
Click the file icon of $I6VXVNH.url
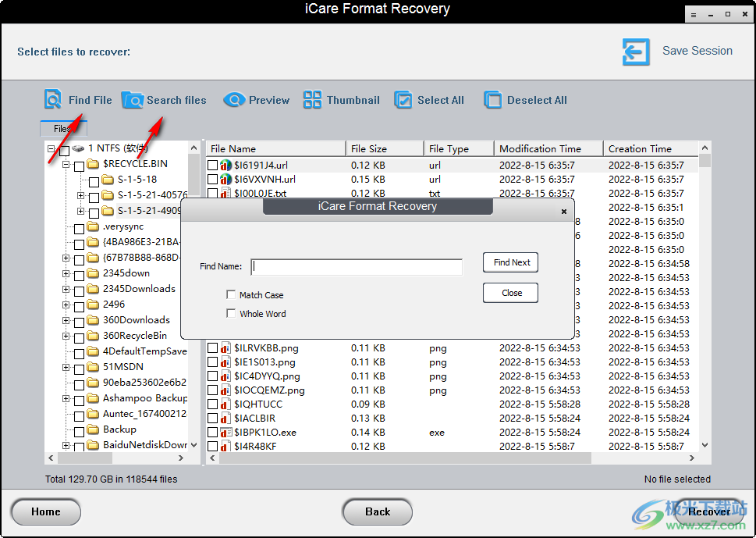point(225,180)
